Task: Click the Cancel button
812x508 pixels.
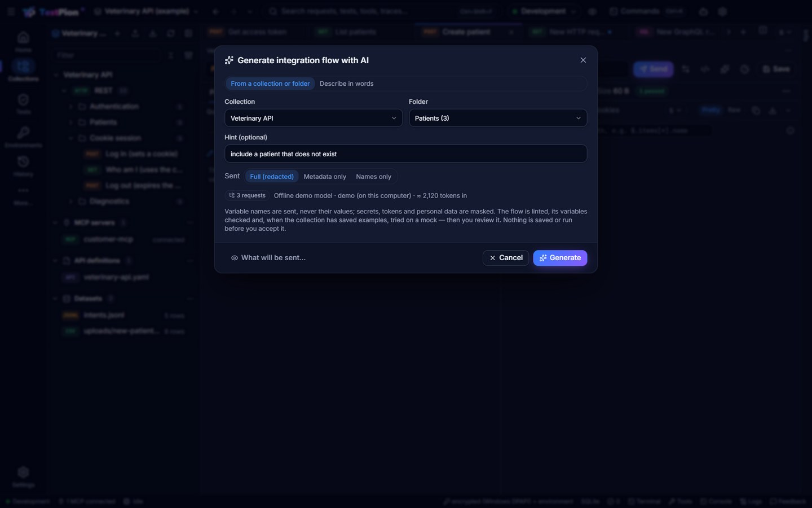Action: coord(506,258)
